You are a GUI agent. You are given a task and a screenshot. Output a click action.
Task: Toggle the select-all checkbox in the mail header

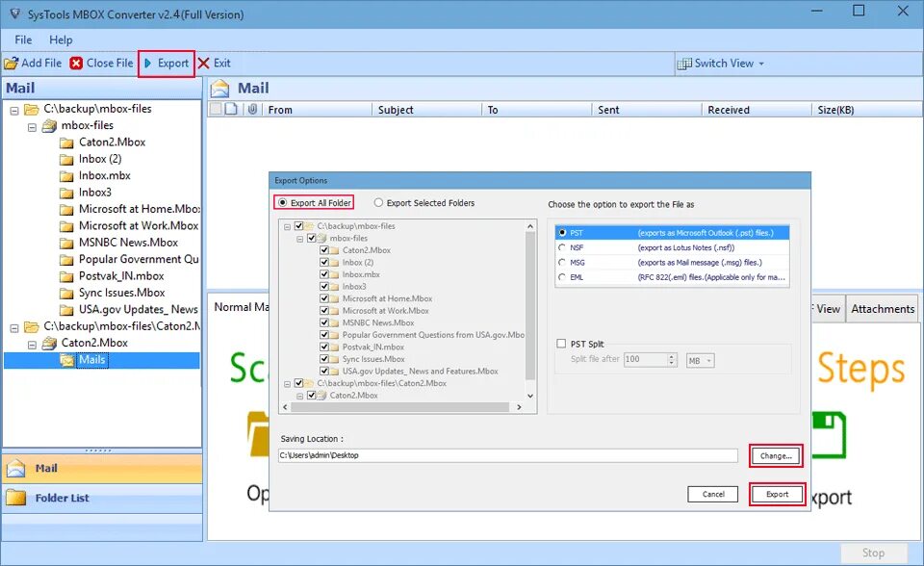[216, 109]
